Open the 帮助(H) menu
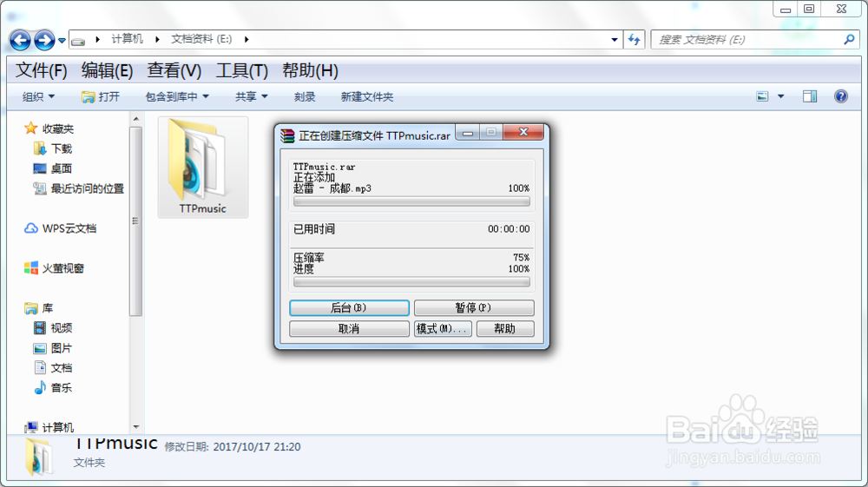The image size is (868, 487). click(x=310, y=71)
